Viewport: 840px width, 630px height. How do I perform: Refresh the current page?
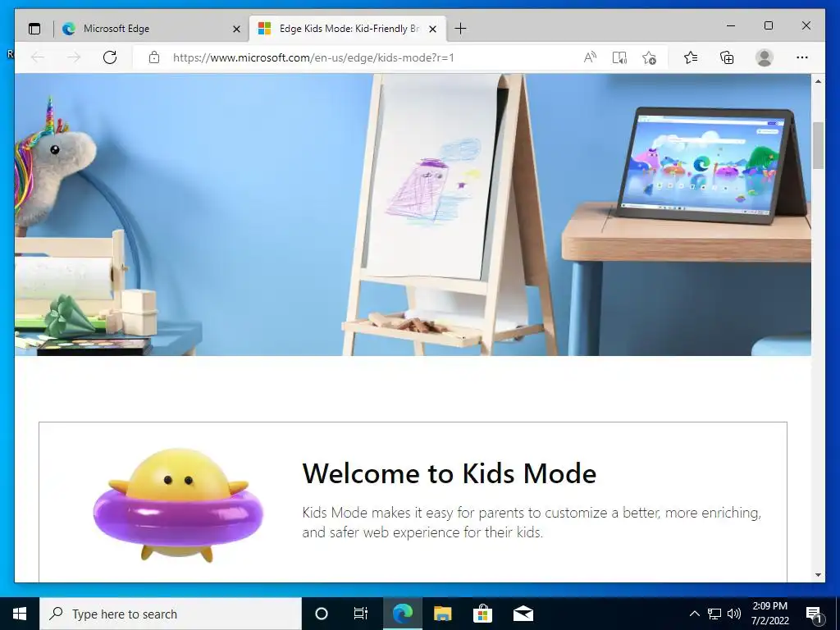tap(110, 57)
